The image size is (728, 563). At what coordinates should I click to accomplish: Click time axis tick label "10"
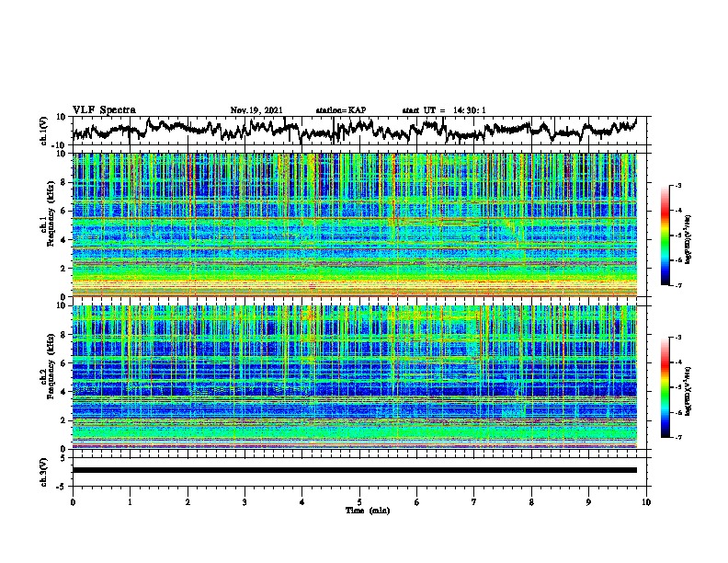[646, 502]
